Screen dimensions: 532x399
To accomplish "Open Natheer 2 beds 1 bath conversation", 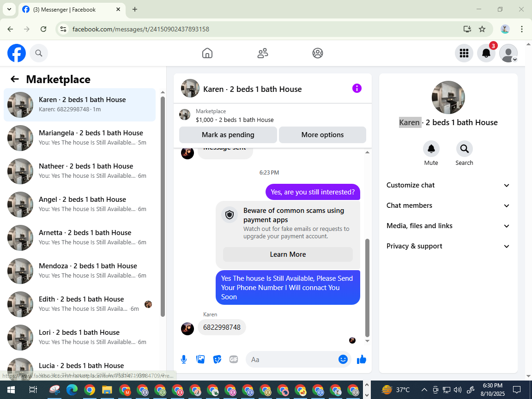I will (80, 171).
